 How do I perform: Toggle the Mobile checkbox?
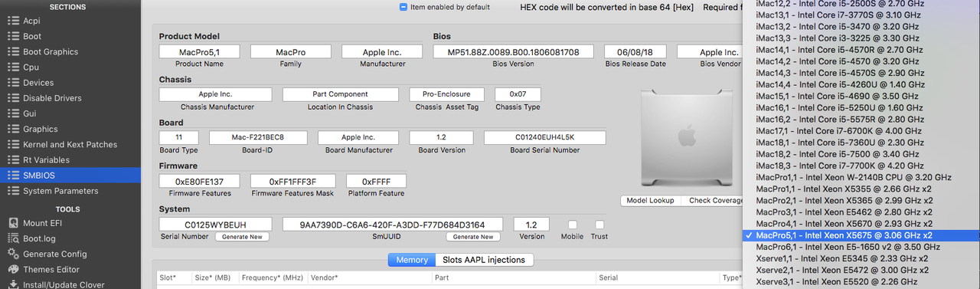(573, 225)
